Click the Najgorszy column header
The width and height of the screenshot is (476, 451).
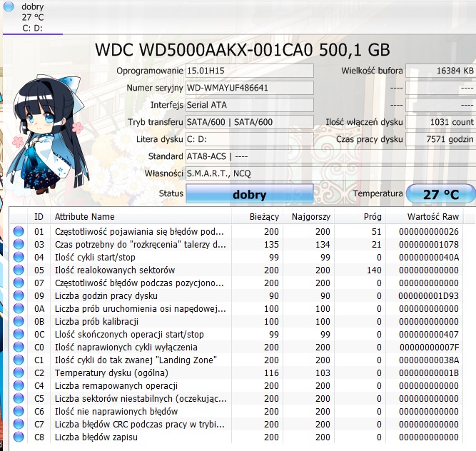coord(308,217)
